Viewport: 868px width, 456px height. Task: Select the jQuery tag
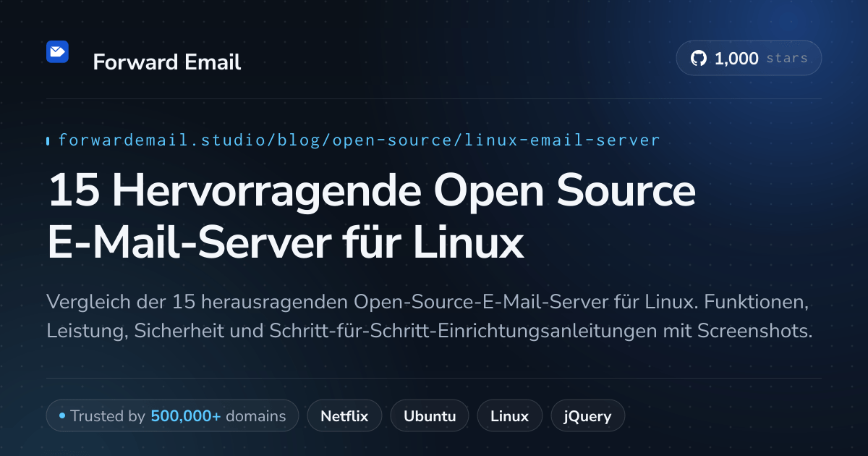588,416
